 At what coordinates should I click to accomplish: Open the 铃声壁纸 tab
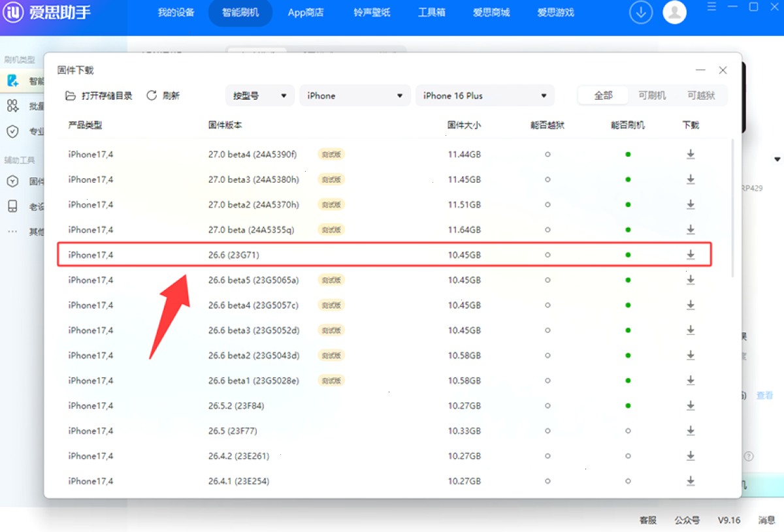[372, 12]
